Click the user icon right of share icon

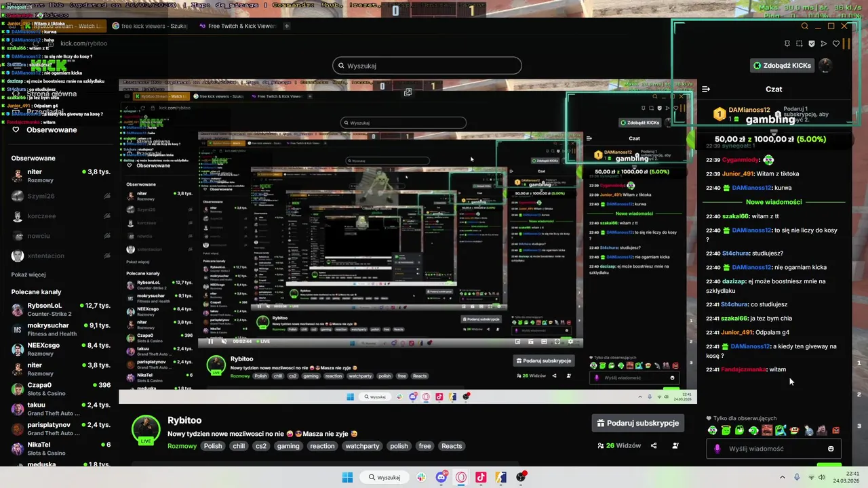[675, 446]
